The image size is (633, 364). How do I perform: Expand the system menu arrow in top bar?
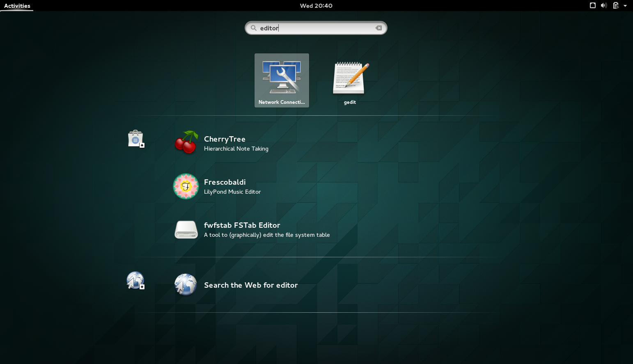click(625, 6)
